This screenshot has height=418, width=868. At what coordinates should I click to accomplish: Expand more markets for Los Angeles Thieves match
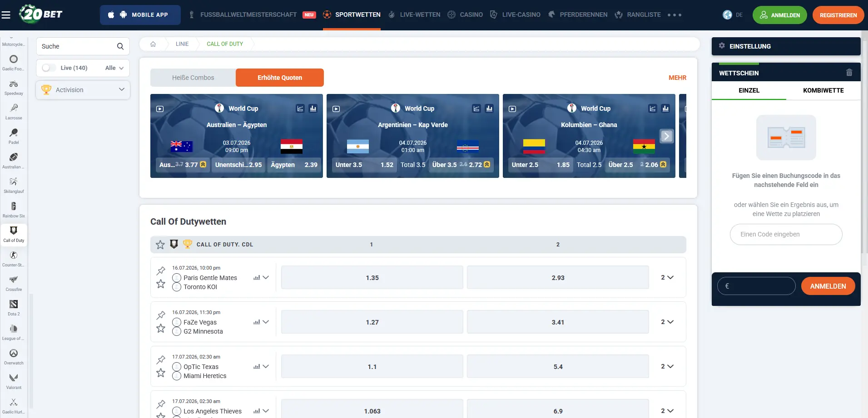pyautogui.click(x=667, y=411)
